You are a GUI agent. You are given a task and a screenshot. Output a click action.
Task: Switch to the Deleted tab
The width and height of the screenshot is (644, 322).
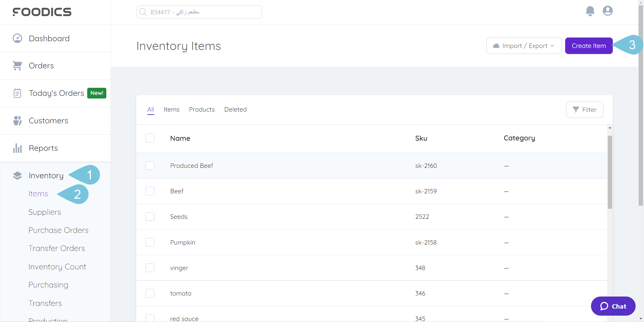click(235, 110)
